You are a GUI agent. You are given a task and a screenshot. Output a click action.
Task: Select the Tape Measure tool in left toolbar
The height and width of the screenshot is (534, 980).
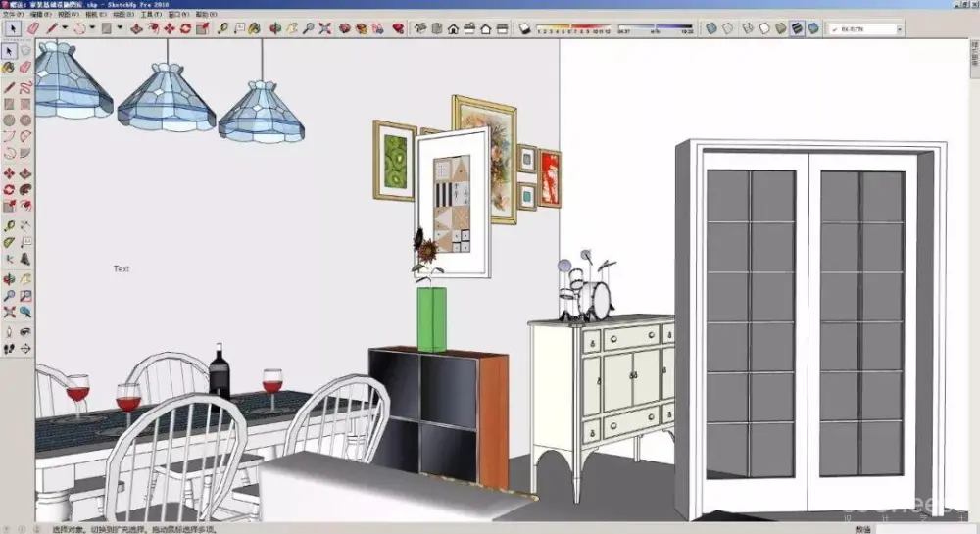pos(9,224)
